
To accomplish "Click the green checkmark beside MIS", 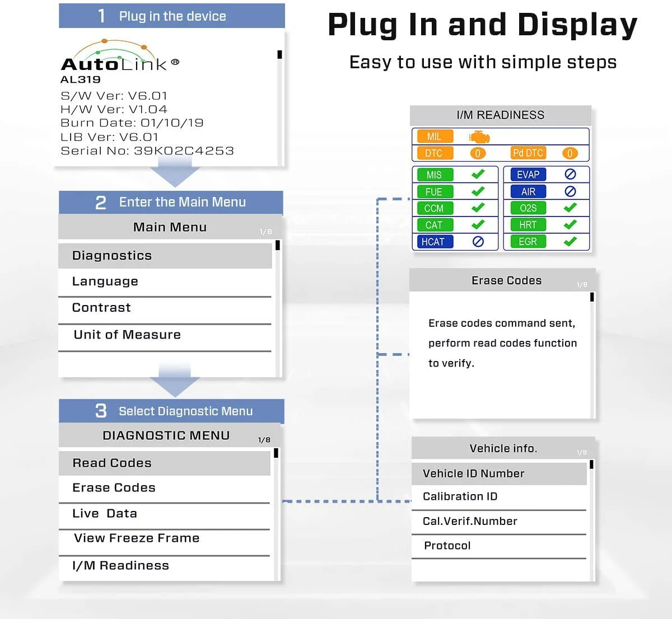I will tap(477, 174).
